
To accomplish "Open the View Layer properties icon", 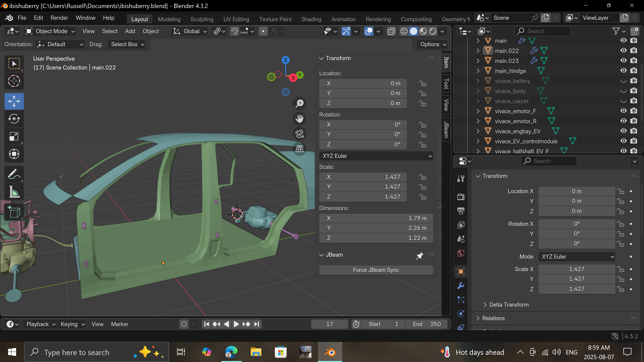I will [x=461, y=225].
